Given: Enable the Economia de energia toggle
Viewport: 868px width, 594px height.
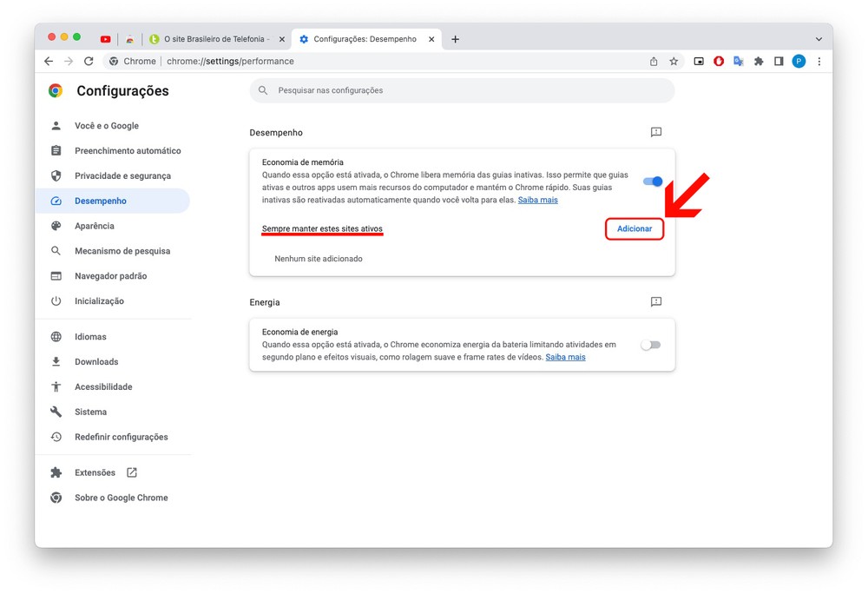Looking at the screenshot, I should (650, 345).
